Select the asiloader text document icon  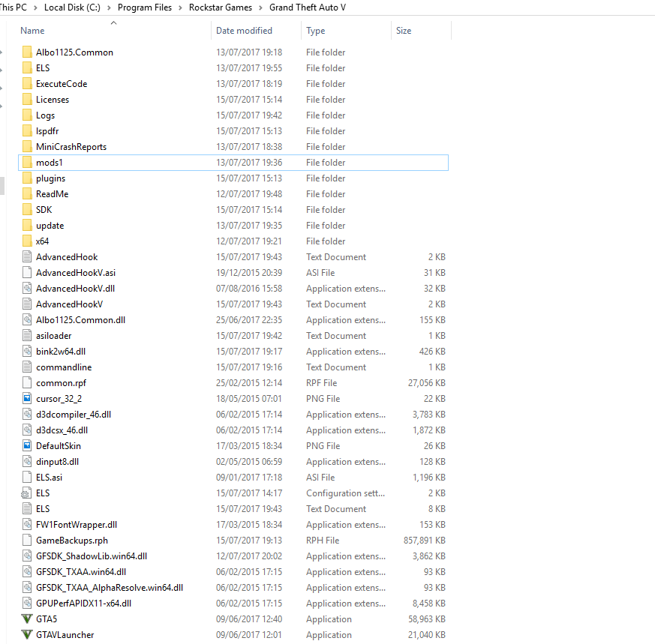tap(27, 336)
